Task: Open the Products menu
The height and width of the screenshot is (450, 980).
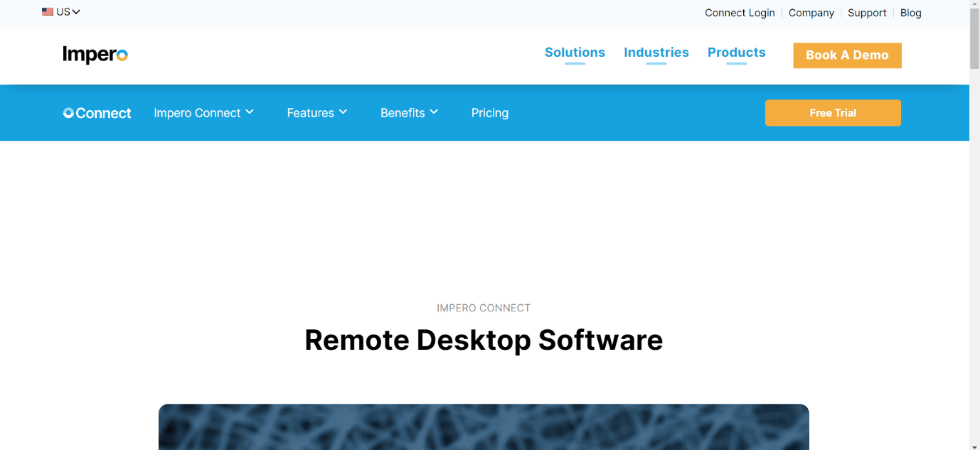Action: click(x=737, y=53)
